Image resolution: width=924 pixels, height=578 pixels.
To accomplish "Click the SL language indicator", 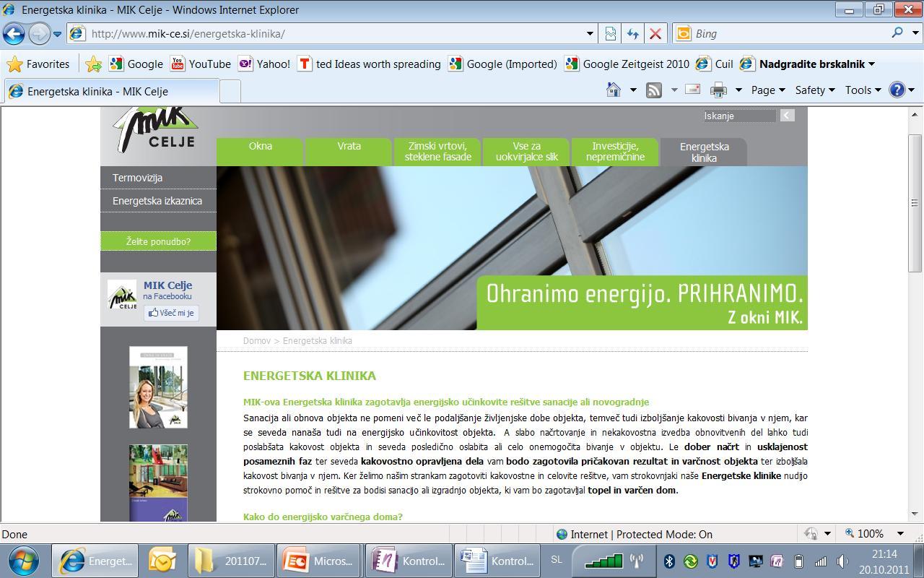I will click(x=557, y=560).
